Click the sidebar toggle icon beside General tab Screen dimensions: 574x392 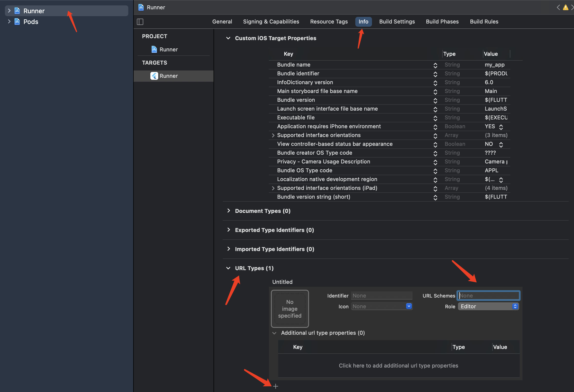140,22
